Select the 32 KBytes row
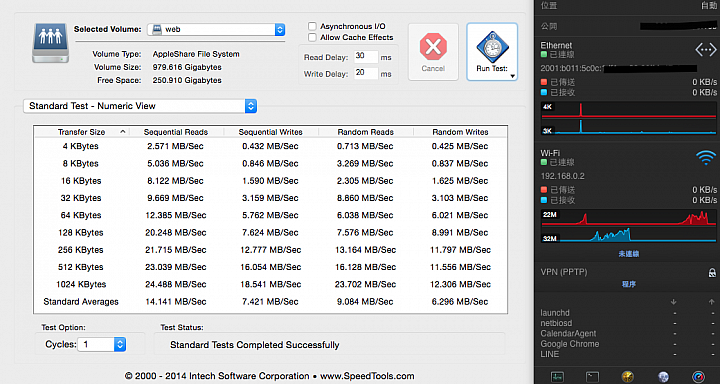This screenshot has height=384, width=720. 270,198
